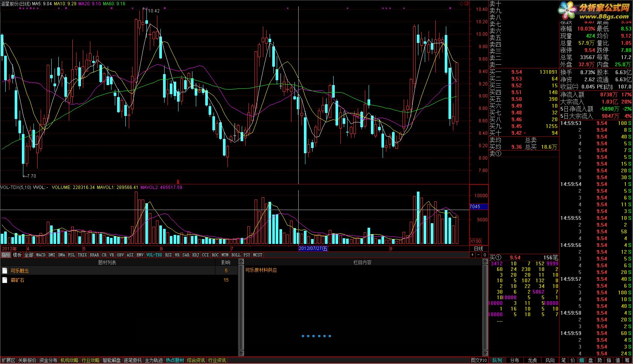Viewport: 633px width, 364px height.
Task: Click the diamond icon at chart top-right
Action: coord(461,3)
